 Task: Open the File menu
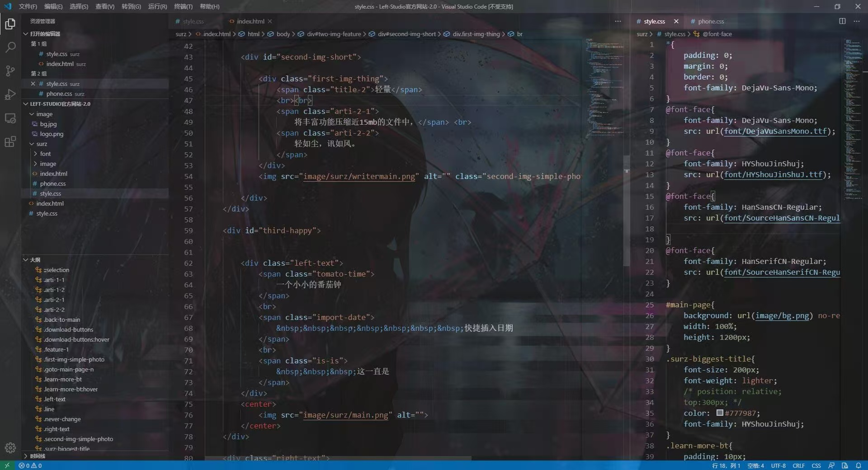28,6
